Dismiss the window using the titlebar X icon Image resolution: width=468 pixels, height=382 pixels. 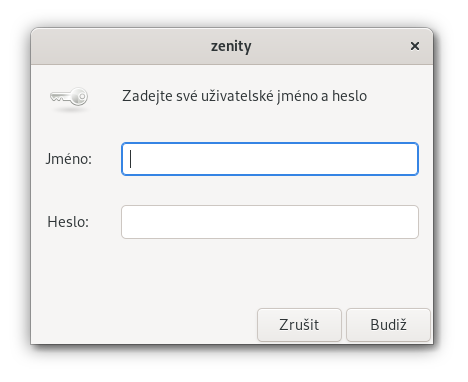(x=415, y=46)
